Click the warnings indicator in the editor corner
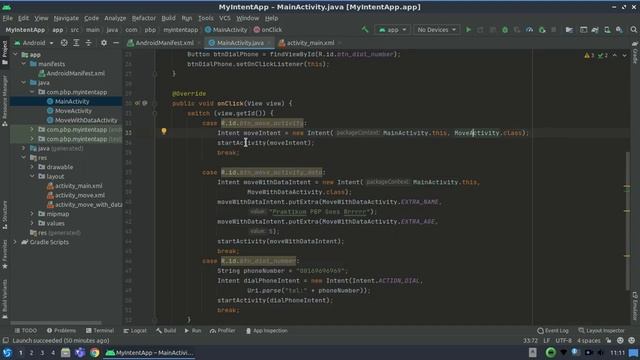The width and height of the screenshot is (640, 360). point(589,55)
